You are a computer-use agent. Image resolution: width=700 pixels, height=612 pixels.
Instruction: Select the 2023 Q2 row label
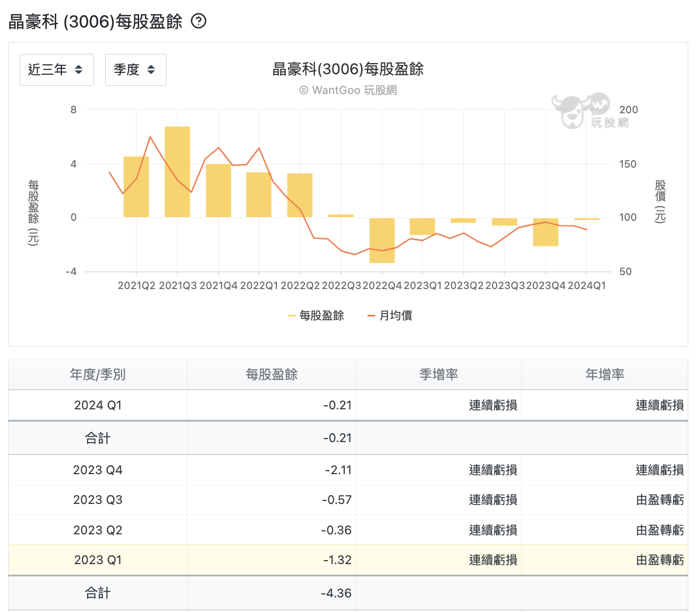(98, 530)
